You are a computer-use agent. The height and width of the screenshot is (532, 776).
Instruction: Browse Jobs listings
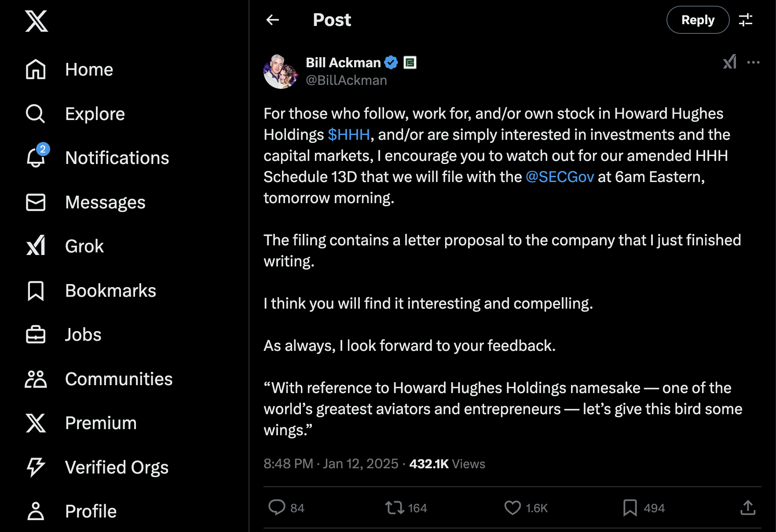pyautogui.click(x=83, y=335)
